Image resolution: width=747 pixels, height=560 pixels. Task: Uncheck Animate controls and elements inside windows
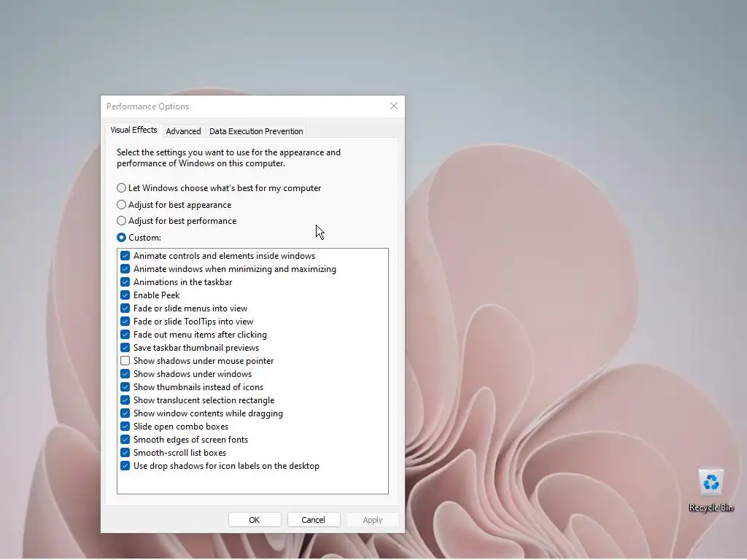point(125,256)
